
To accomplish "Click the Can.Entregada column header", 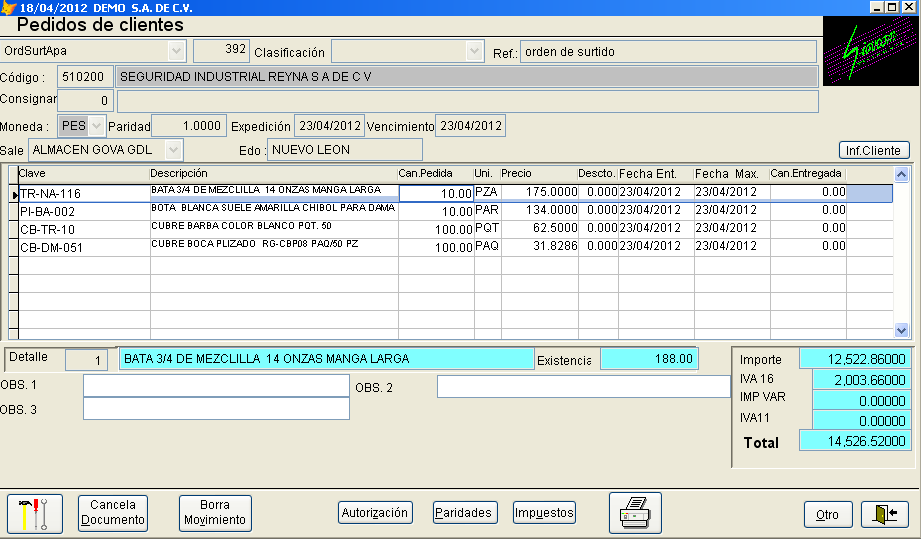I will coord(808,173).
